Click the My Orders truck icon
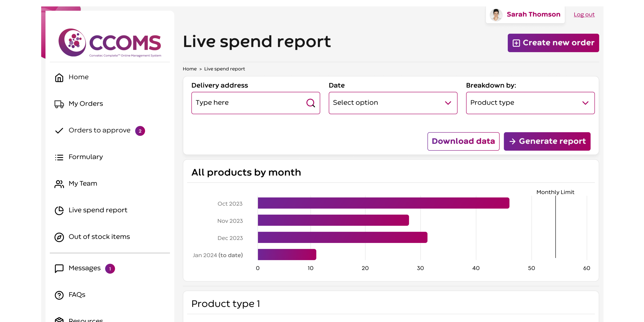Viewport: 644px width, 322px height. pyautogui.click(x=59, y=104)
